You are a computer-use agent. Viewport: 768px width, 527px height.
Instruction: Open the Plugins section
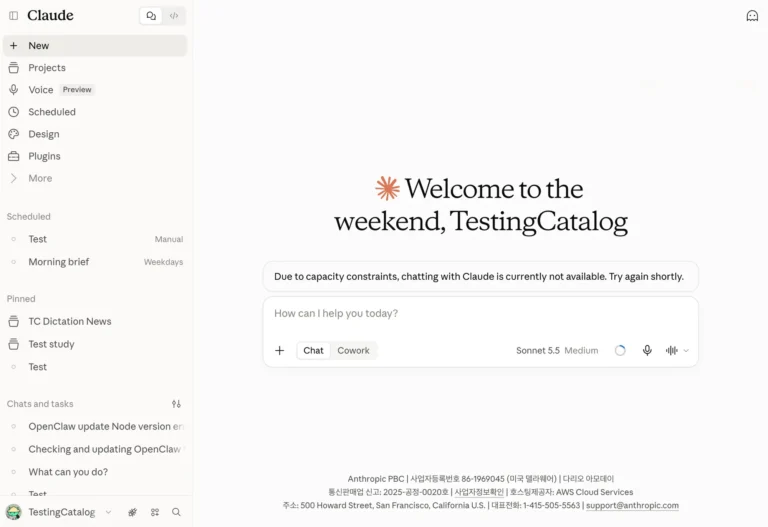tap(95, 156)
